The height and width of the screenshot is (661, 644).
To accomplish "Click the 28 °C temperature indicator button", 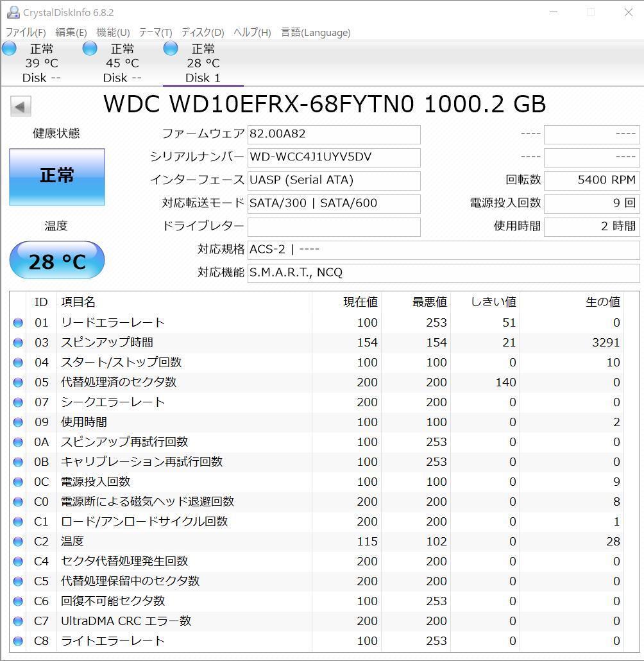I will [x=57, y=261].
